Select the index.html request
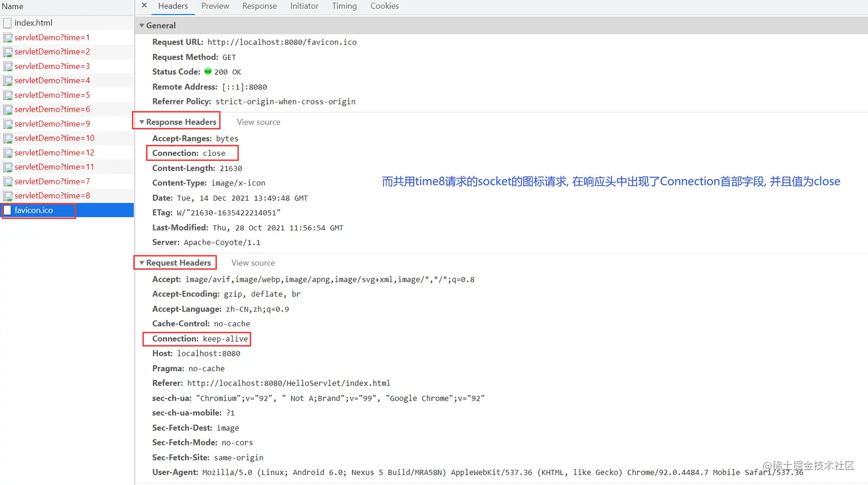This screenshot has width=868, height=485. (x=67, y=23)
